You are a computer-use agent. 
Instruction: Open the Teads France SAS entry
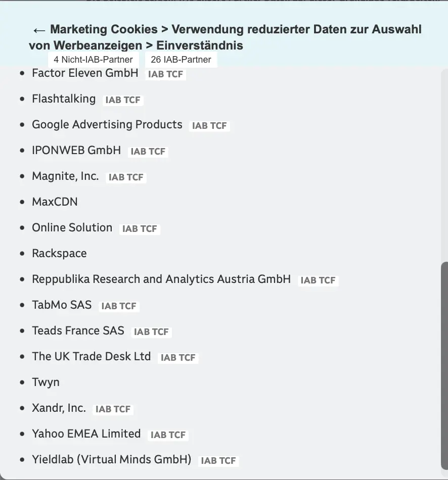coord(78,330)
